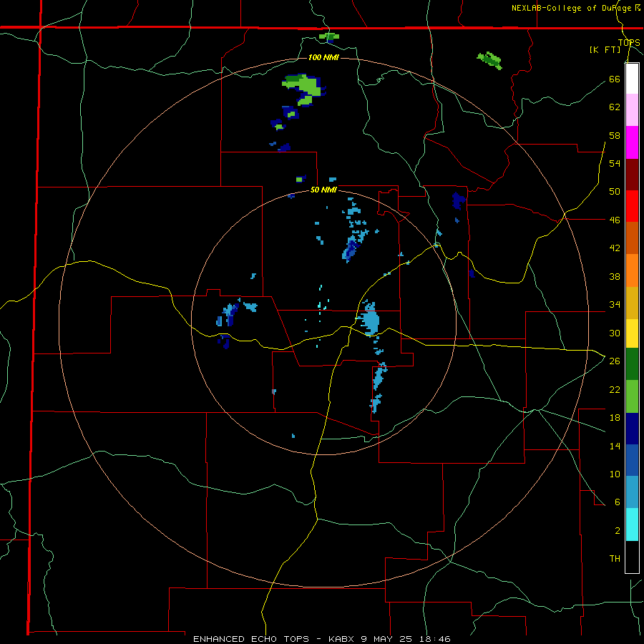This screenshot has width=644, height=644.
Task: Click the 100 NMI range ring label
Action: (323, 57)
